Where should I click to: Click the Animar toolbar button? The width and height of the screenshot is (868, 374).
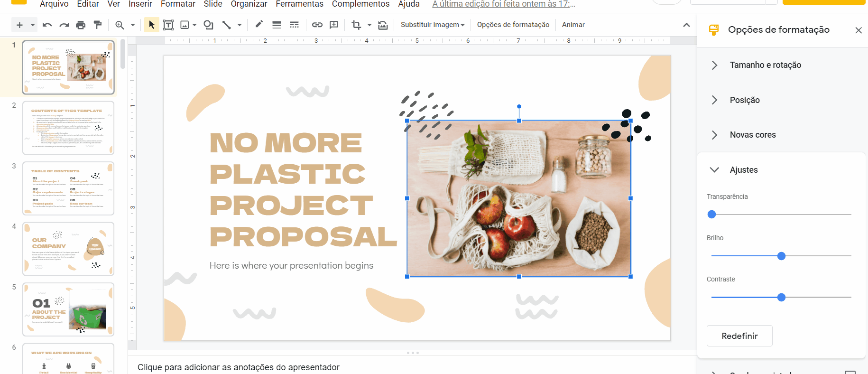[x=573, y=25]
